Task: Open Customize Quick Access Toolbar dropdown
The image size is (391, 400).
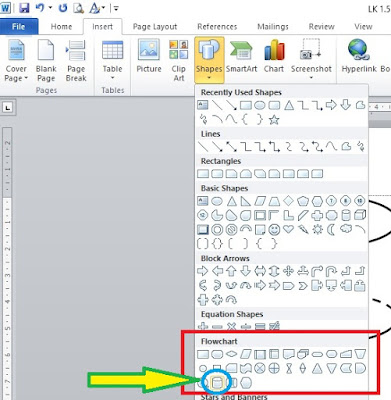Action: (116, 8)
